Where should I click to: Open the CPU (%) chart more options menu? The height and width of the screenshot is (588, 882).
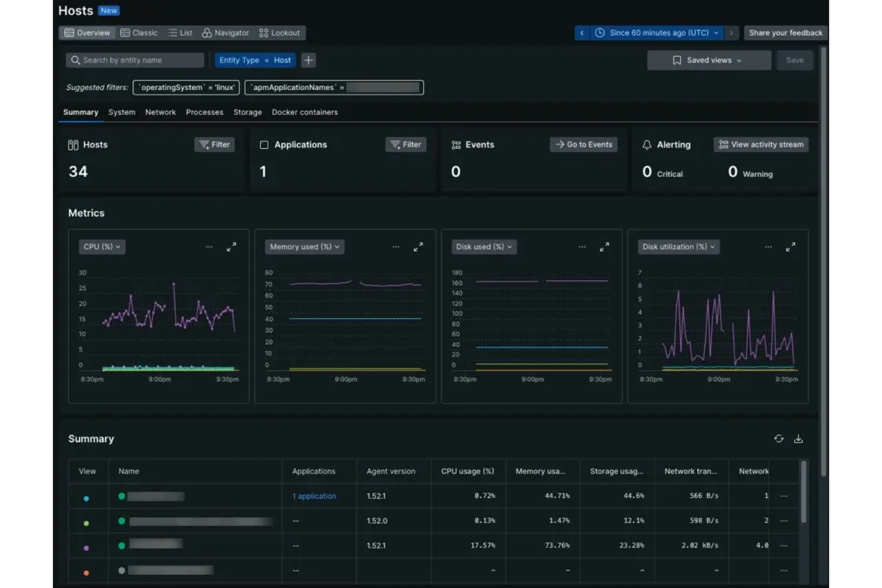pos(209,247)
